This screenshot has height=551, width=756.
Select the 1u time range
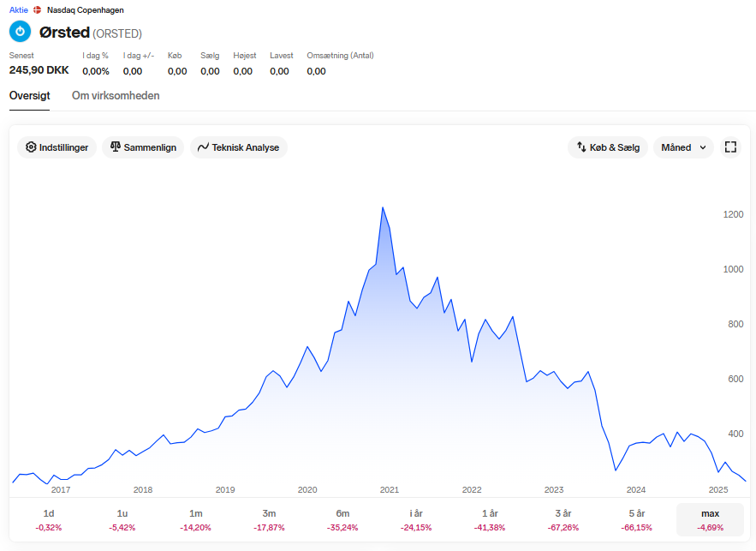tap(122, 519)
